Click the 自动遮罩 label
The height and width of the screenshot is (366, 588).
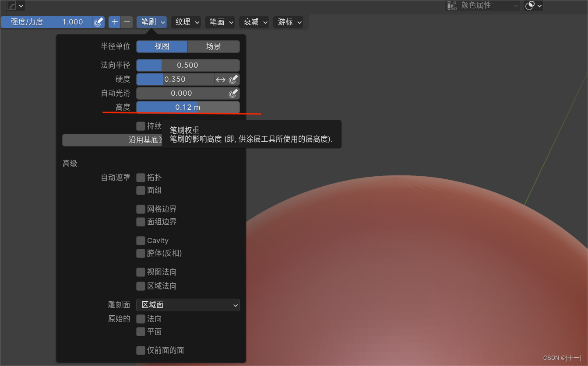[x=116, y=178]
